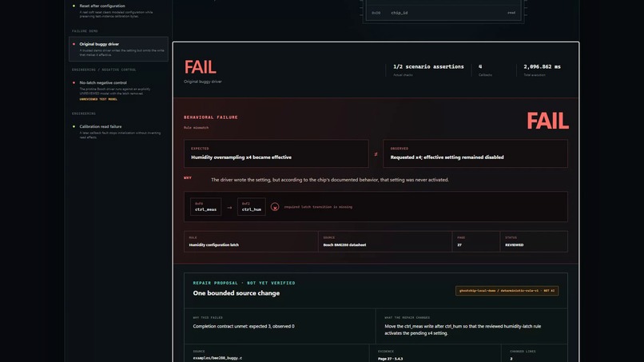Click the "One bounded source change" heading
644x362 pixels.
pos(237,293)
